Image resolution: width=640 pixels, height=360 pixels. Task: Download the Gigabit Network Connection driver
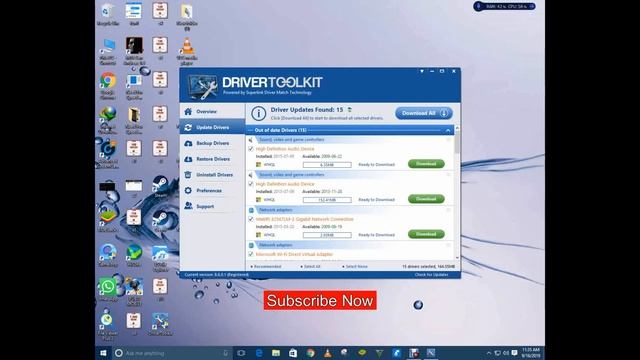(x=426, y=234)
